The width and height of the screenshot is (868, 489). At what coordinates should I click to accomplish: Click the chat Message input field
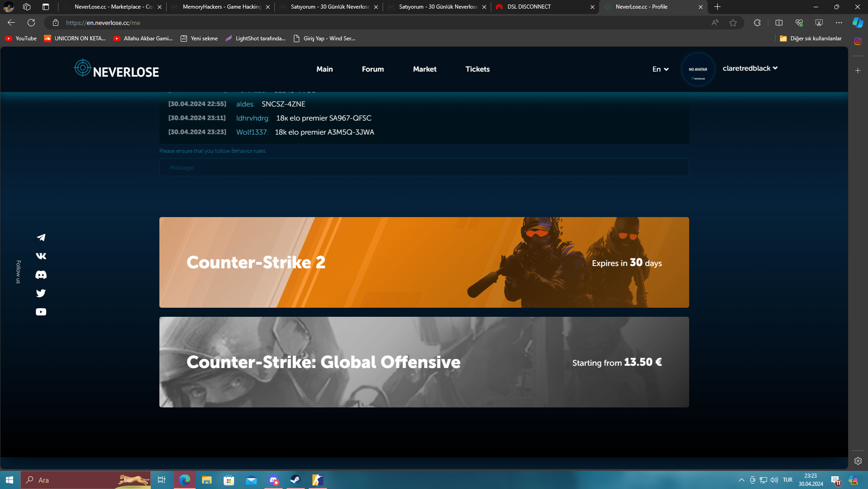pyautogui.click(x=424, y=167)
